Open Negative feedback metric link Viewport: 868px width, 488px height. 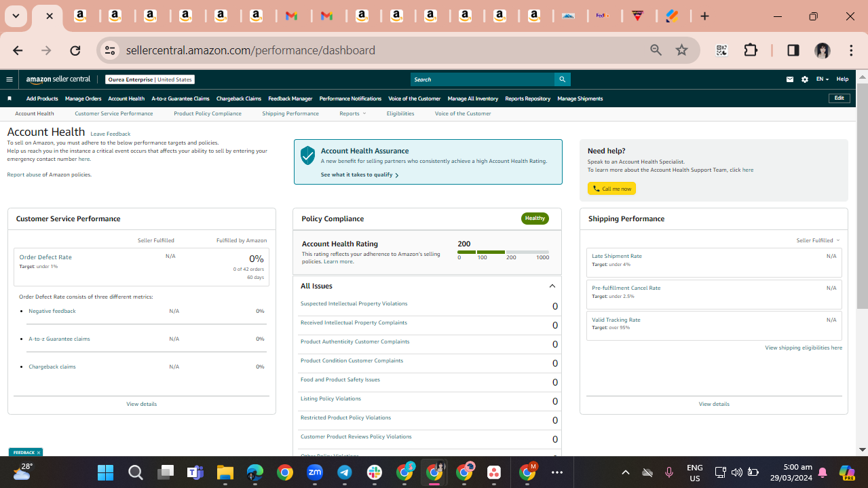pyautogui.click(x=52, y=311)
